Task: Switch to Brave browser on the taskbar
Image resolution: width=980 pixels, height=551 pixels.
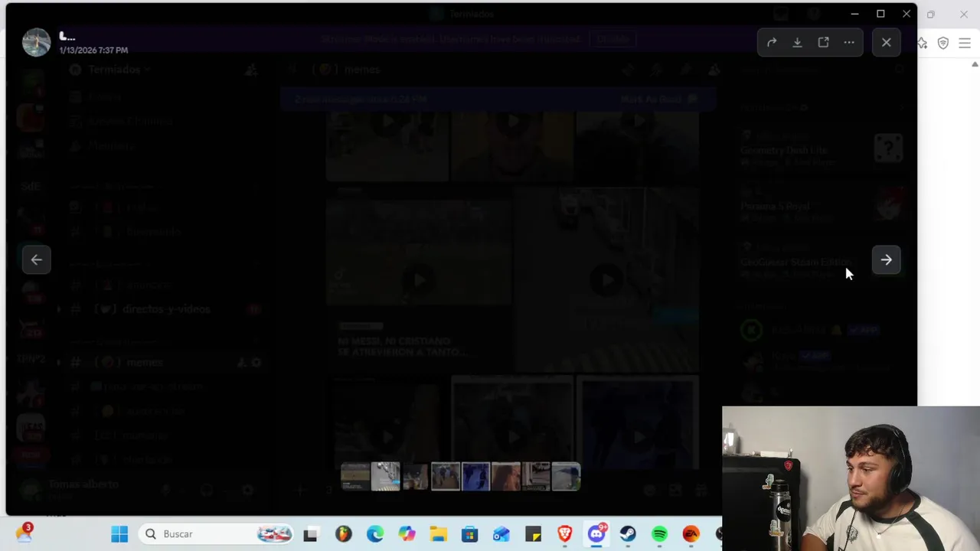Action: tap(564, 534)
